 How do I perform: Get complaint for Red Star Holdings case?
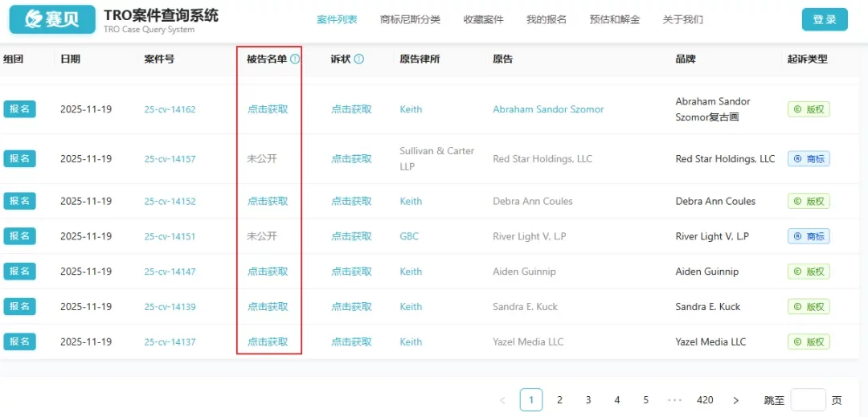point(351,159)
